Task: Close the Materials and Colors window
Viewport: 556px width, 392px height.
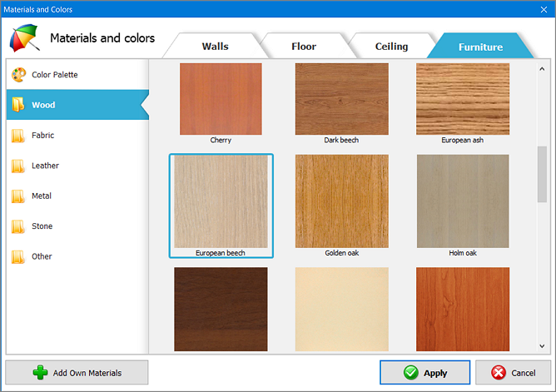Action: 544,9
